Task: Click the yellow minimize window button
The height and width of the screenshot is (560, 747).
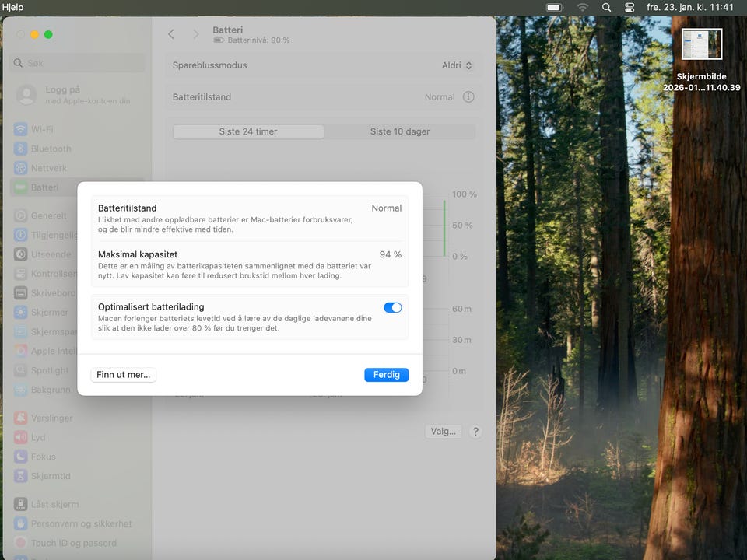Action: 34,34
